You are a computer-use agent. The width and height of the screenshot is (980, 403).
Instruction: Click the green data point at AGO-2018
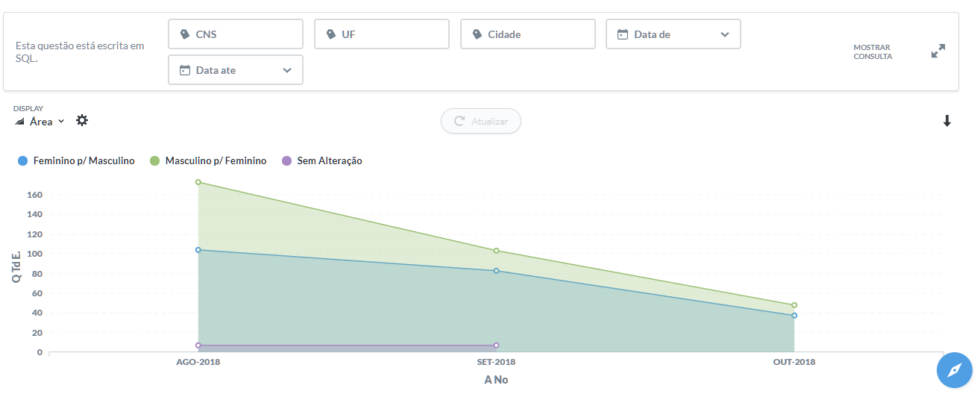(198, 182)
